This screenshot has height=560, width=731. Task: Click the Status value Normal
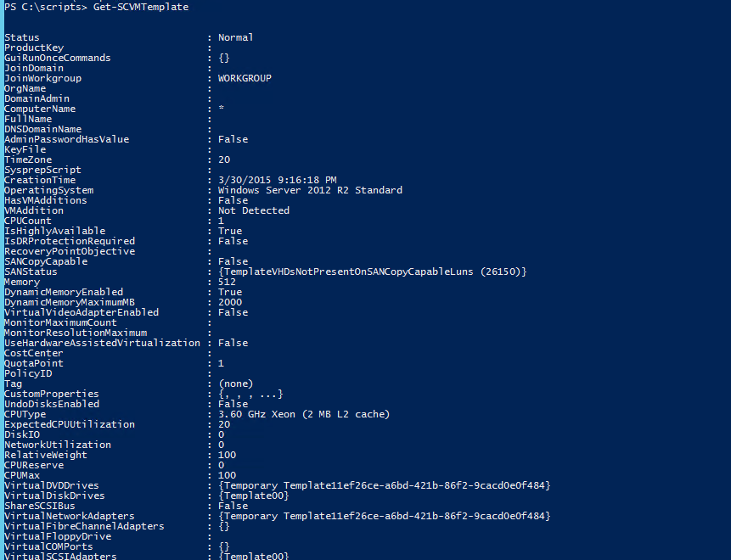tap(235, 37)
